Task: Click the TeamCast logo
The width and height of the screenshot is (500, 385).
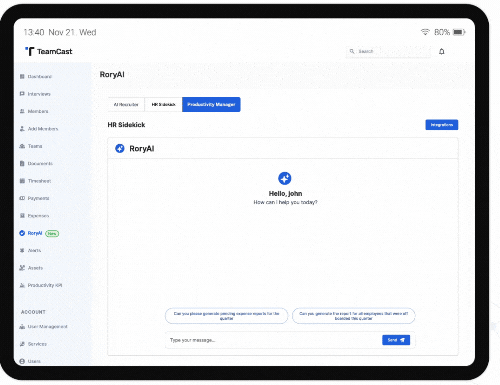Action: point(49,51)
